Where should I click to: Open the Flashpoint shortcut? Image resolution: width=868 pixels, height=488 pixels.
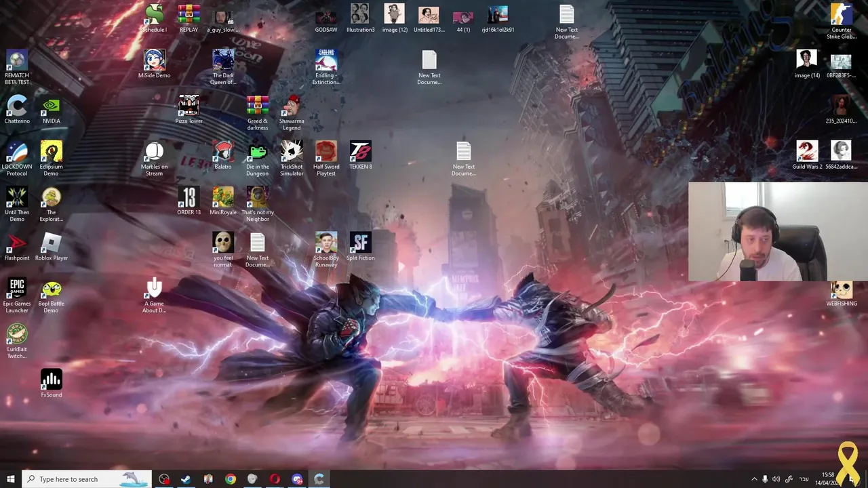[17, 245]
